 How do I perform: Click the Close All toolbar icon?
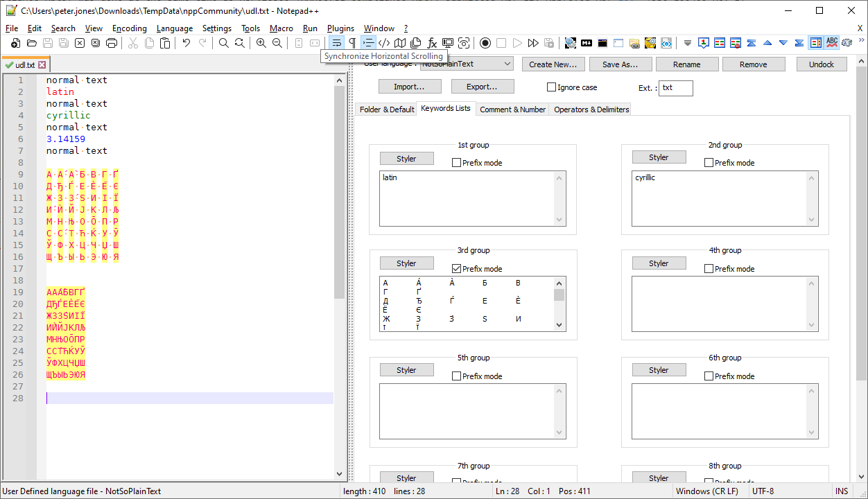coord(96,43)
